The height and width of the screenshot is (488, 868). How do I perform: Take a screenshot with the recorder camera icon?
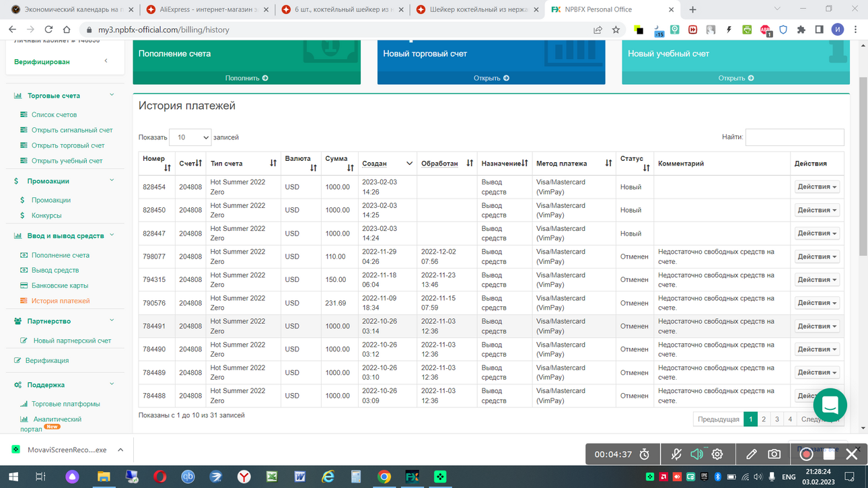[x=774, y=454]
